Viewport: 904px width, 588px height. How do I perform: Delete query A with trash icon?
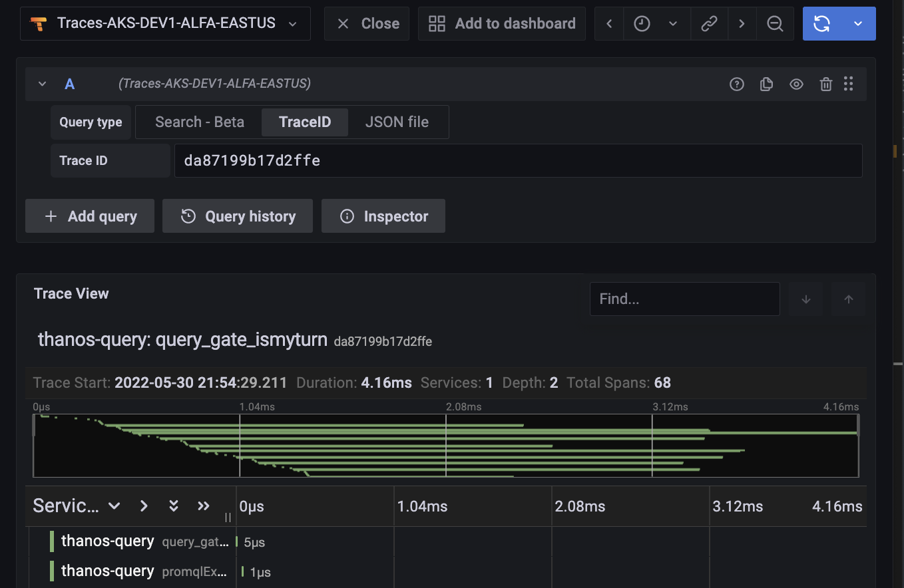[826, 84]
